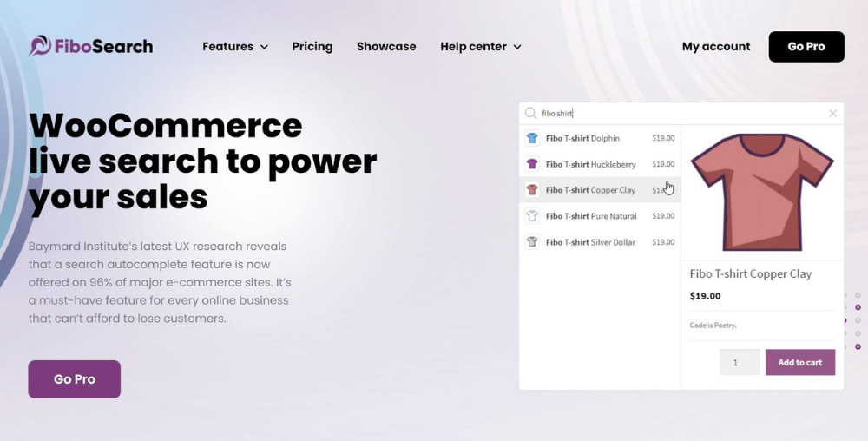Open the Showcase menu item
Image resolution: width=868 pixels, height=441 pixels.
pyautogui.click(x=386, y=47)
